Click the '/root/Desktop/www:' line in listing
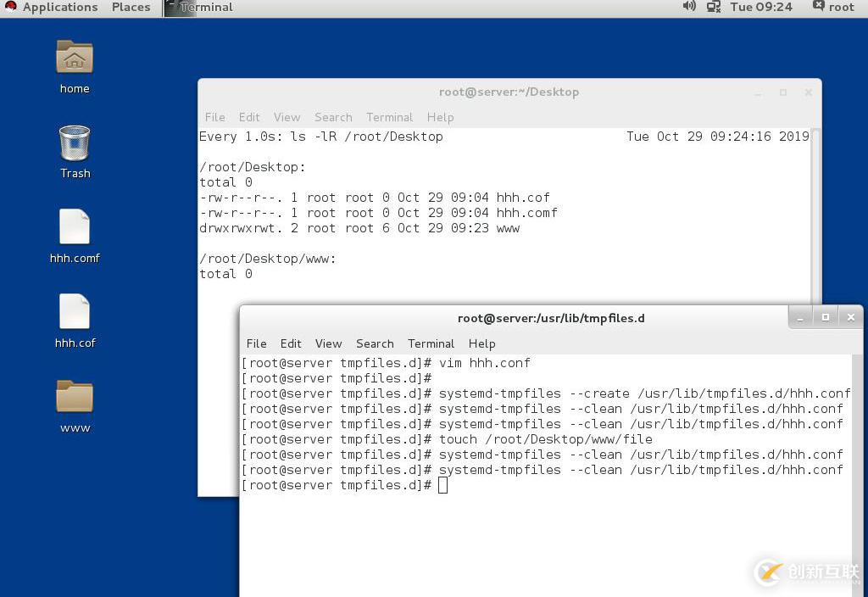Viewport: 868px width, 597px height. click(x=267, y=259)
